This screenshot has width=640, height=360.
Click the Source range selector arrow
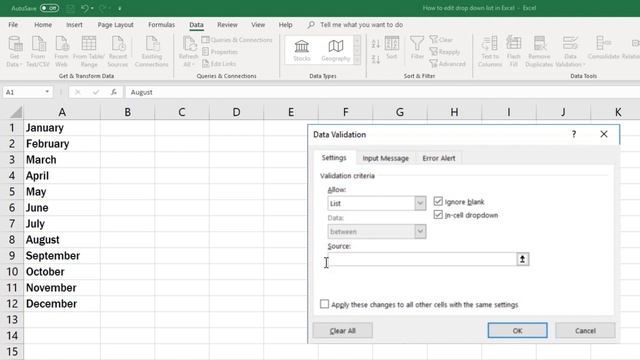[522, 259]
